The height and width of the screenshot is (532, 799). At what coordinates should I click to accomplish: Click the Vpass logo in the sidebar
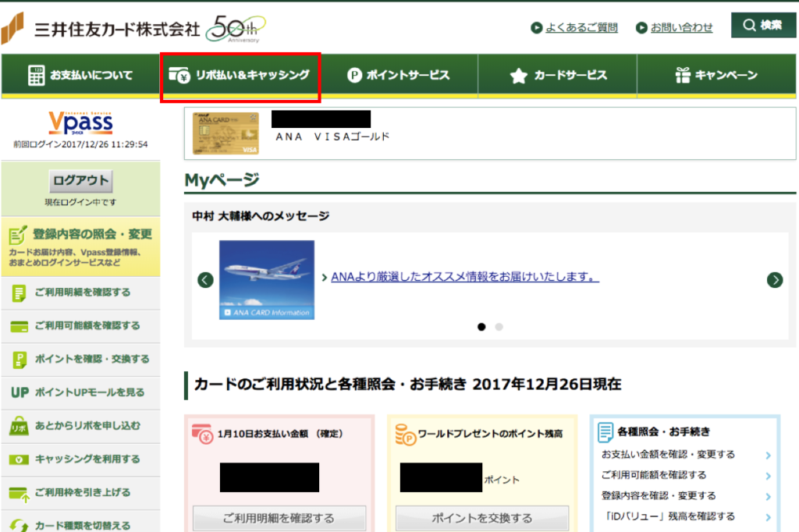80,123
